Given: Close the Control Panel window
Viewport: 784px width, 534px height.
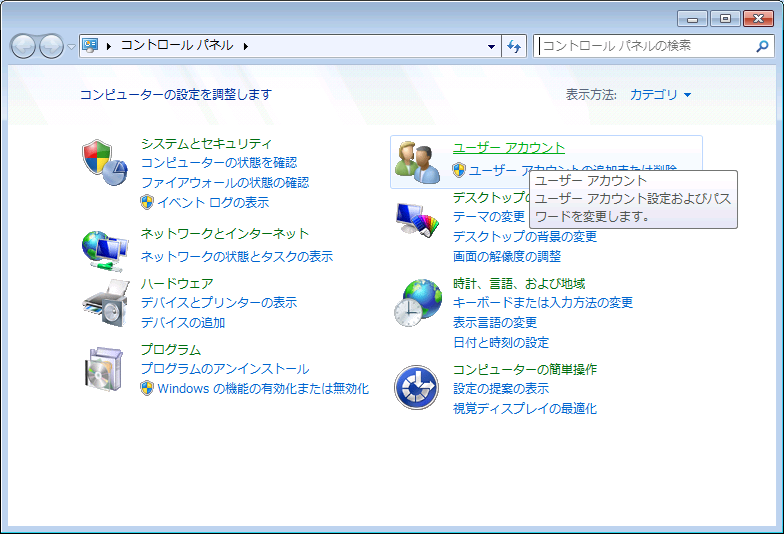Looking at the screenshot, I should tap(758, 19).
